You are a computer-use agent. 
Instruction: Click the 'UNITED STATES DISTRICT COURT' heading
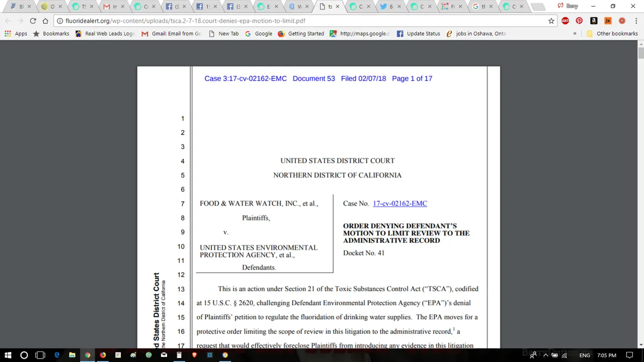click(338, 161)
